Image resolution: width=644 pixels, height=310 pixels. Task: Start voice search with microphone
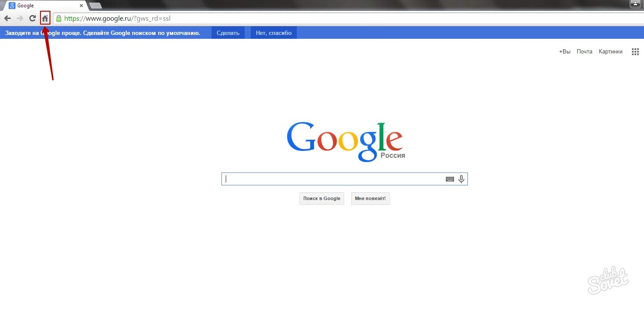[461, 179]
